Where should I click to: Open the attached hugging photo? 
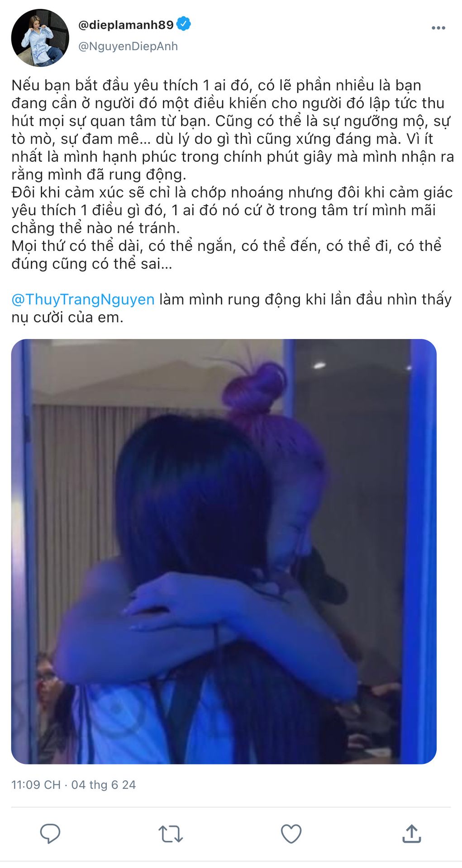click(x=224, y=552)
